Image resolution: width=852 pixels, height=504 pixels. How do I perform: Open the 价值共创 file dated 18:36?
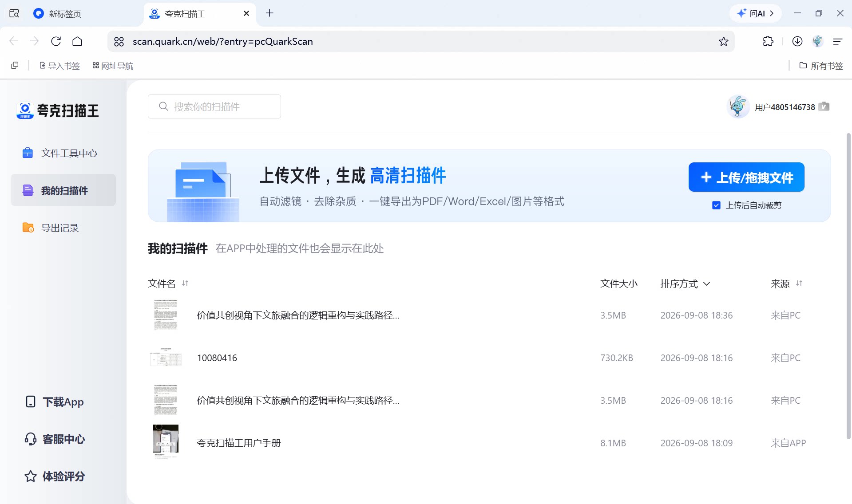pos(298,315)
